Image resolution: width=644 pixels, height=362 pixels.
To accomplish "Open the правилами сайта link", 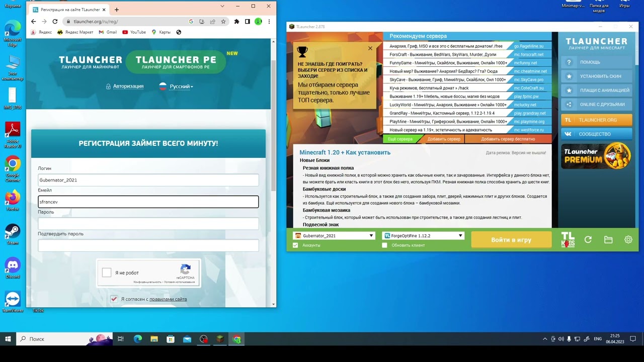I will click(168, 299).
